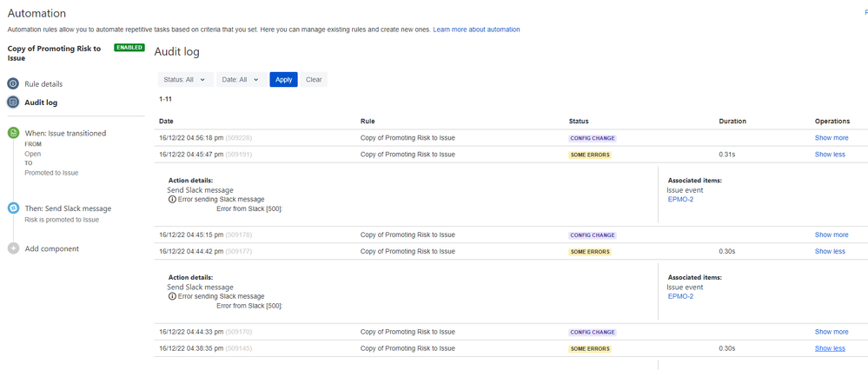Click the Clear filter button
Image resolution: width=868 pixels, height=370 pixels.
[314, 80]
